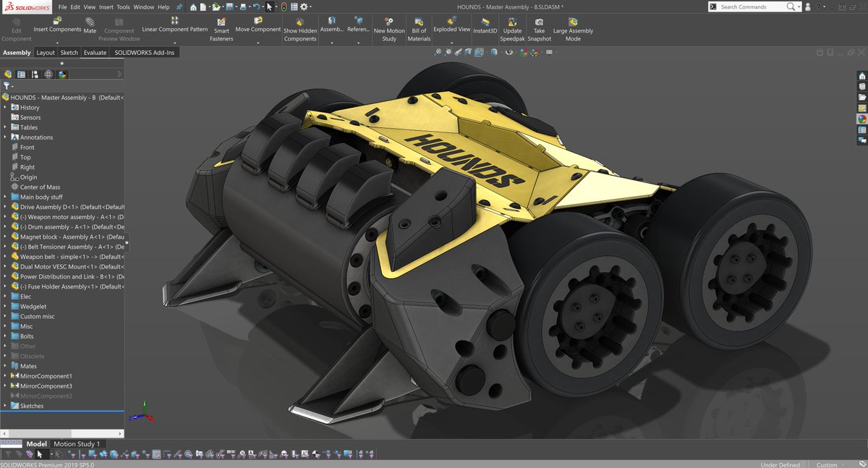Viewport: 868px width, 468px height.
Task: Click the Appearances tab in task pane
Action: (x=861, y=119)
